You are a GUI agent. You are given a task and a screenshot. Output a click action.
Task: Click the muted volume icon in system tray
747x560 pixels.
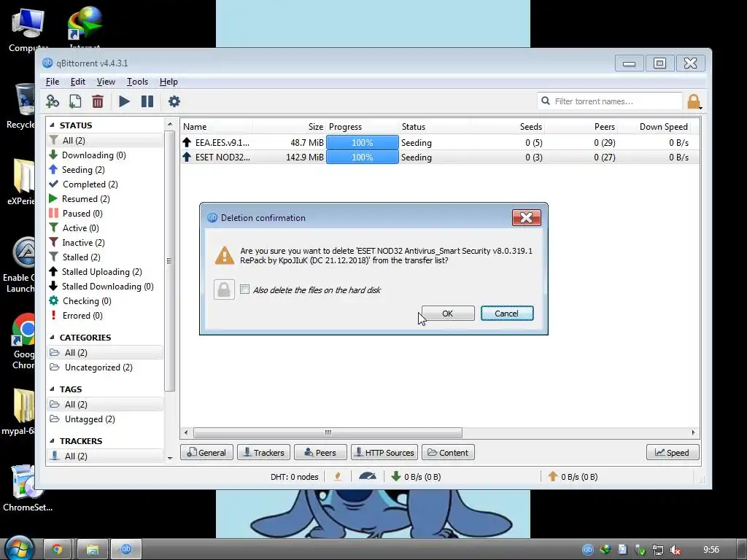tap(675, 550)
